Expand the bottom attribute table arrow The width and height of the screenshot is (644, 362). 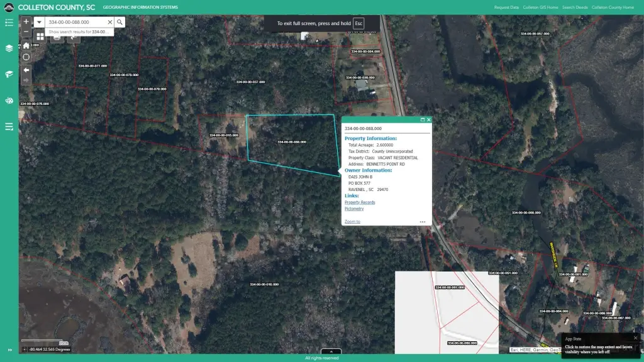[331, 352]
